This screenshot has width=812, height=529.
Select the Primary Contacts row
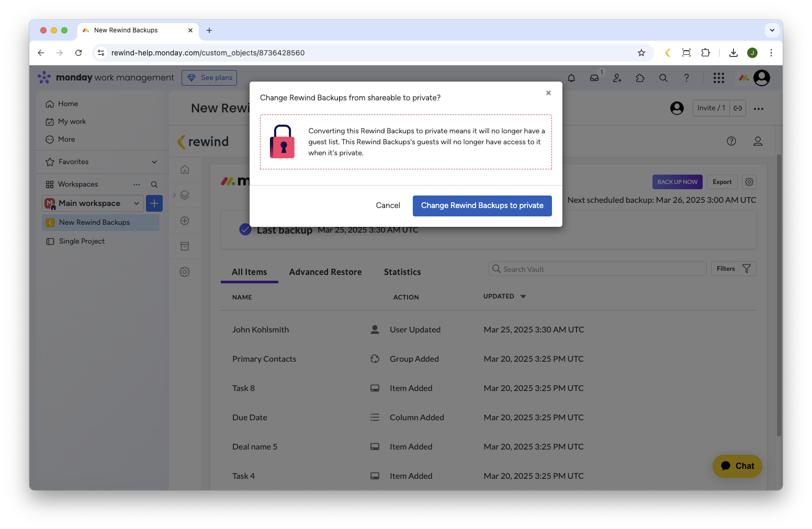489,359
